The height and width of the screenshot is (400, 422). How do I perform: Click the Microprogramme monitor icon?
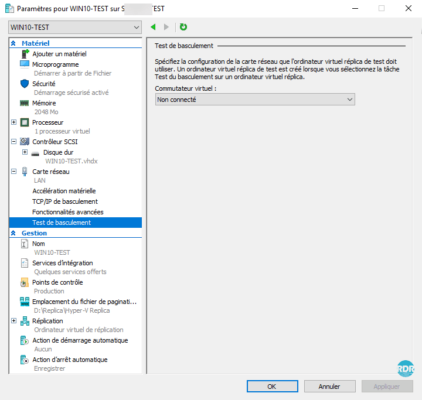coord(25,64)
